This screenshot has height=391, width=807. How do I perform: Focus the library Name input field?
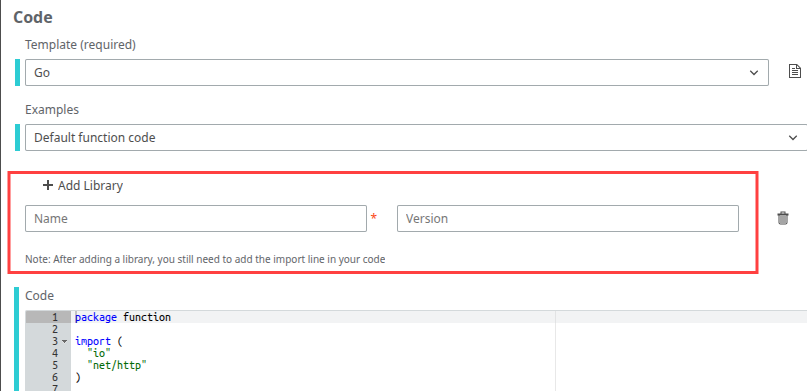click(x=196, y=219)
